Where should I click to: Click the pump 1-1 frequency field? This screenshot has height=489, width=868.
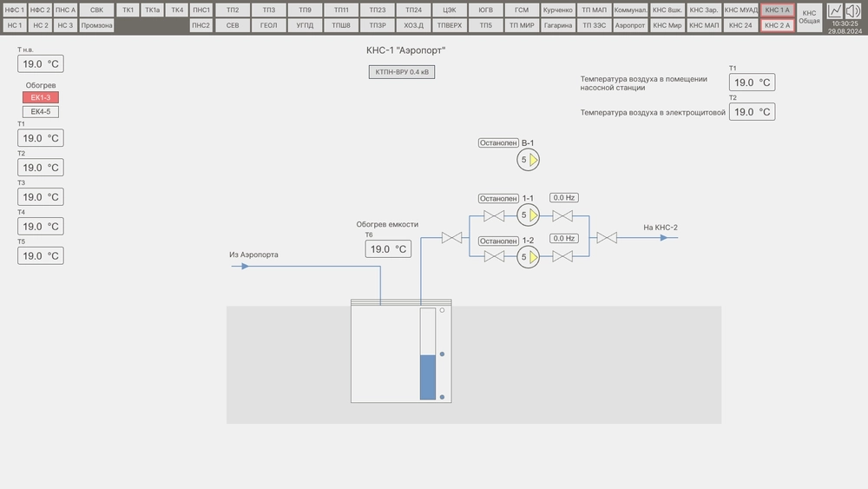564,198
